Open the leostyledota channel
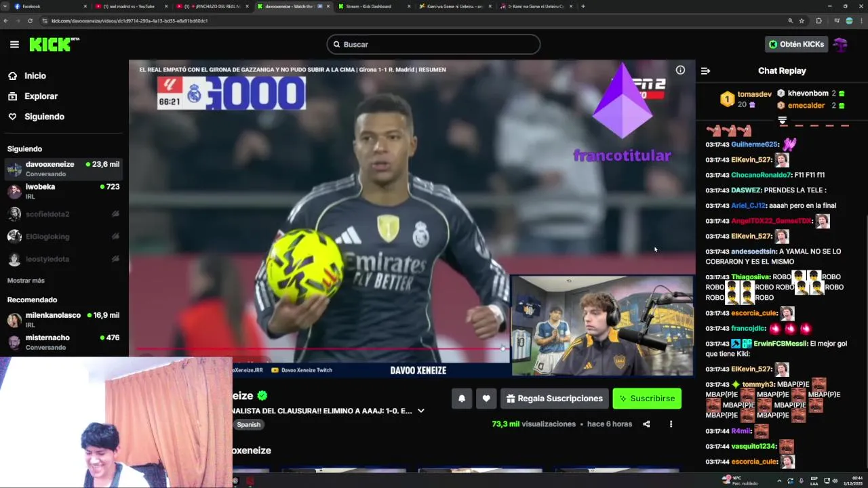Viewport: 868px width, 488px height. click(64, 259)
